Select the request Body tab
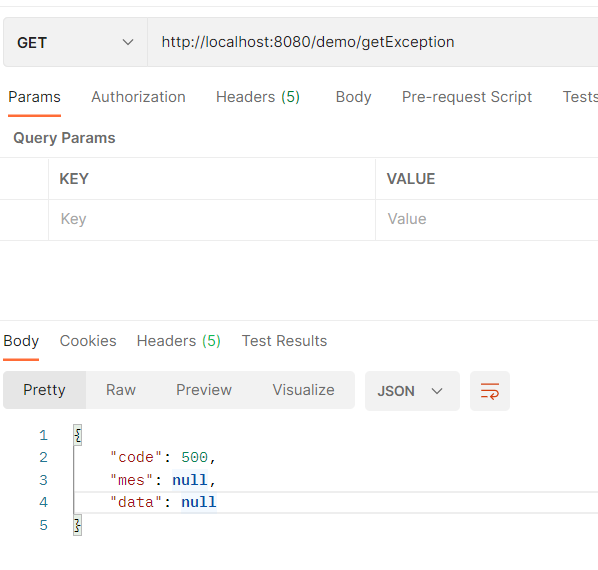The height and width of the screenshot is (570, 598). (x=353, y=97)
